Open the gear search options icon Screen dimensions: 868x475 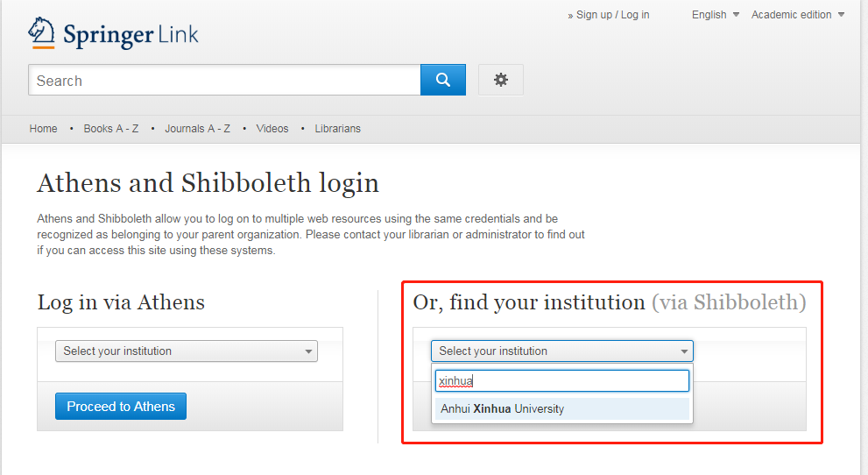[501, 80]
